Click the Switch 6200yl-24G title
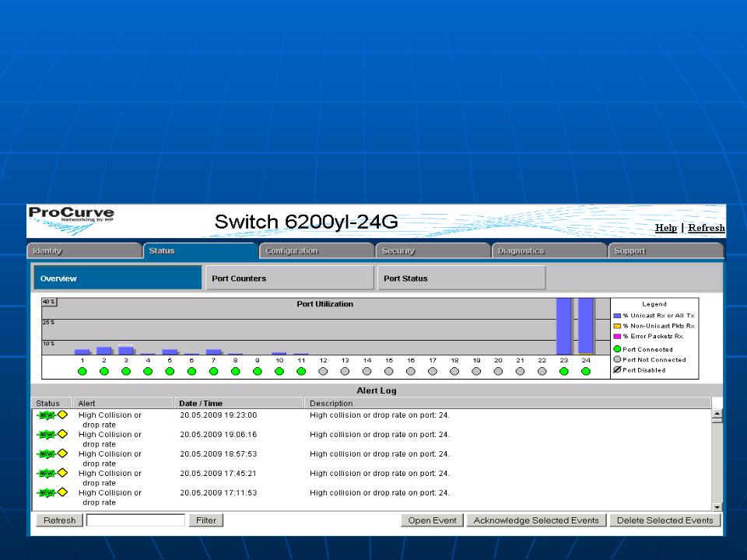The height and width of the screenshot is (560, 747). tap(307, 222)
